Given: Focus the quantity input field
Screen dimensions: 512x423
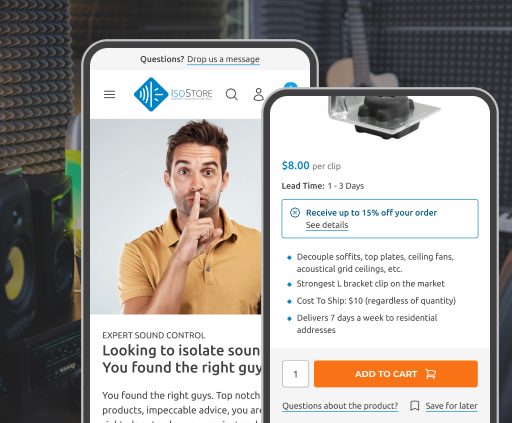Looking at the screenshot, I should (x=295, y=374).
